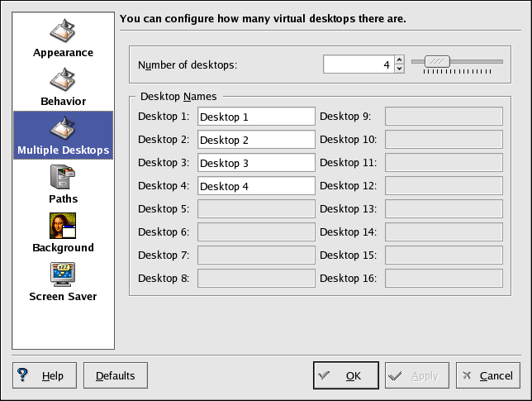Click the Number of desktops value field
This screenshot has width=532, height=401.
(x=358, y=64)
